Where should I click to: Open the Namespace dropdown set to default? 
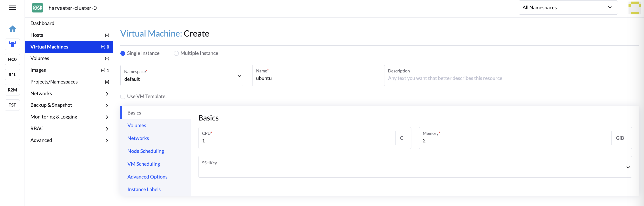(x=181, y=76)
